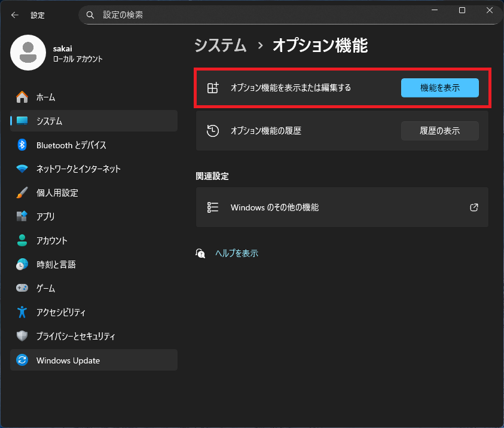This screenshot has width=504, height=428.
Task: Open アプリ settings
Action: pos(94,216)
